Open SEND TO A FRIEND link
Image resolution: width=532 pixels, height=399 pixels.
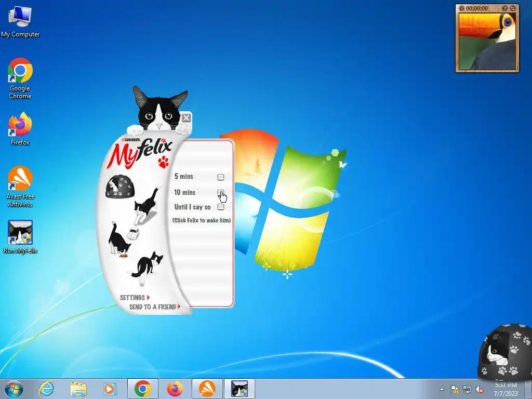[155, 307]
